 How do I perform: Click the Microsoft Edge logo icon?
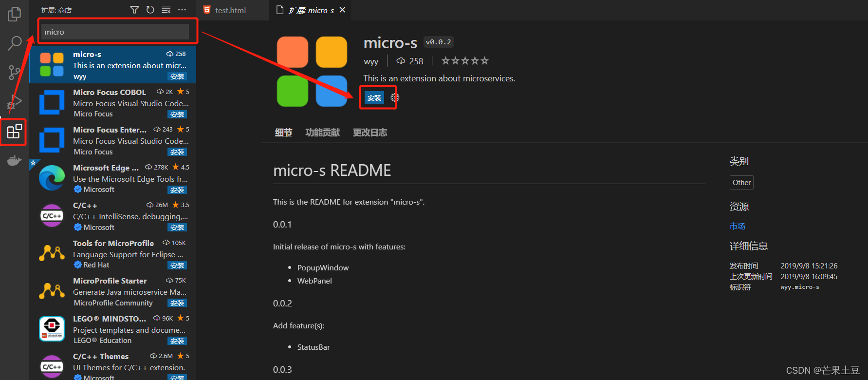pyautogui.click(x=52, y=178)
